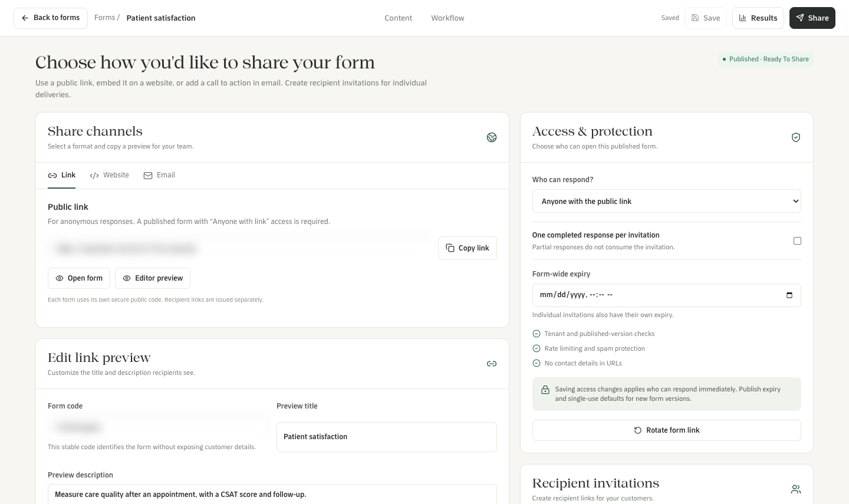Viewport: 849px width, 504px height.
Task: Open the form in a new view
Action: click(x=80, y=278)
